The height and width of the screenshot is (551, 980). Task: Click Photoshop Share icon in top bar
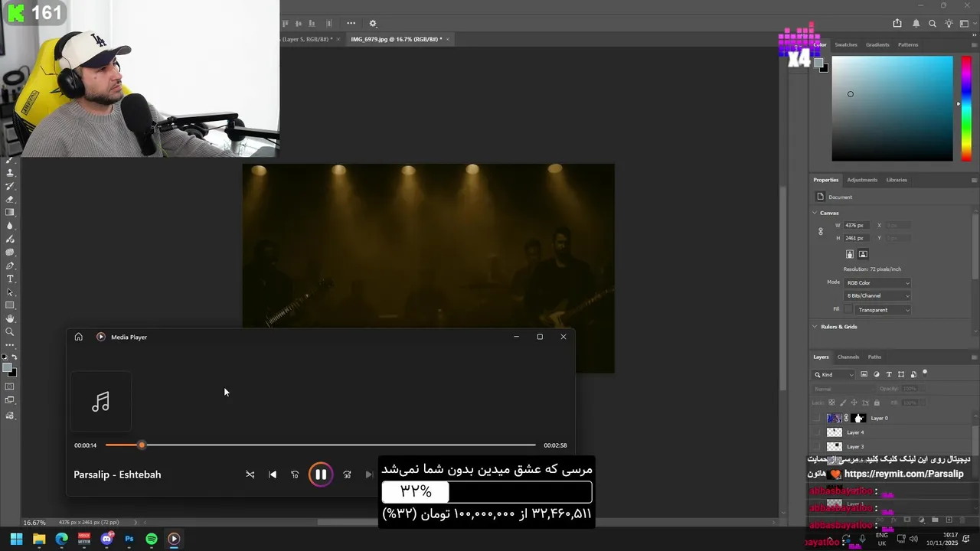[897, 24]
